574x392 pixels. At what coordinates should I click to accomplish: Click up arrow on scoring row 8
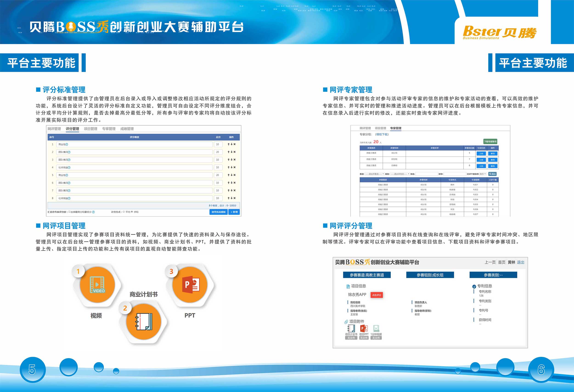[229, 198]
